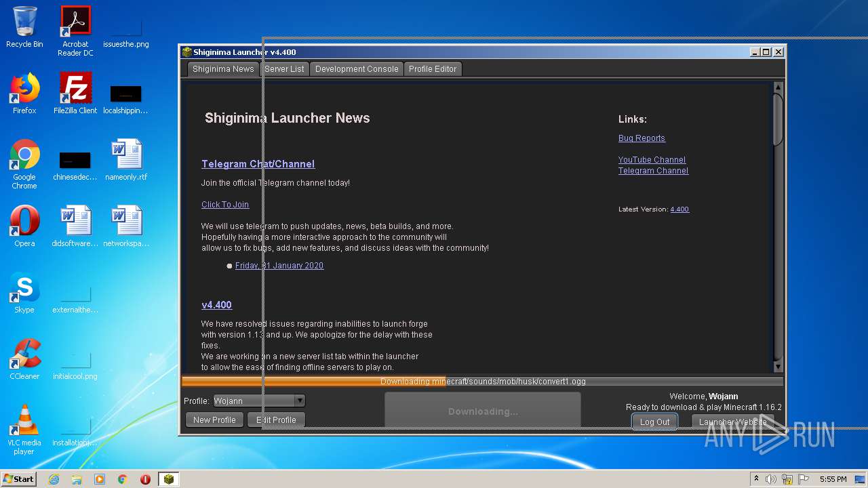Open the Bug Reports link

pos(642,138)
